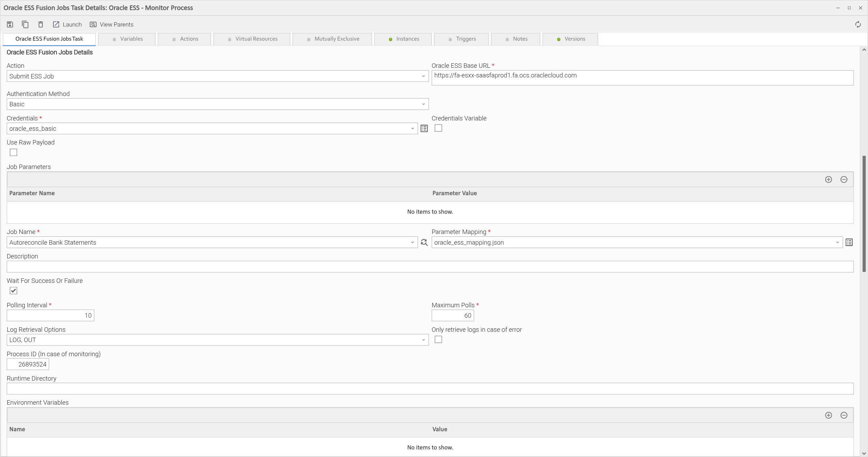Open Credentials details icon
Image resolution: width=868 pixels, height=457 pixels.
pos(424,128)
